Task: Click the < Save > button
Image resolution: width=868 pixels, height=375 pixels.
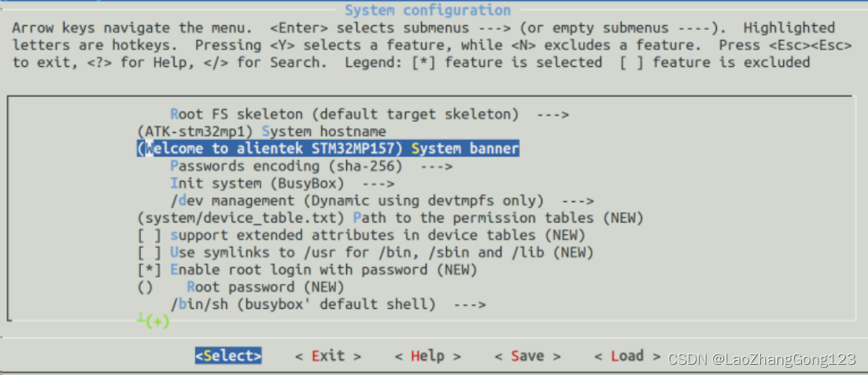Action: [x=527, y=355]
